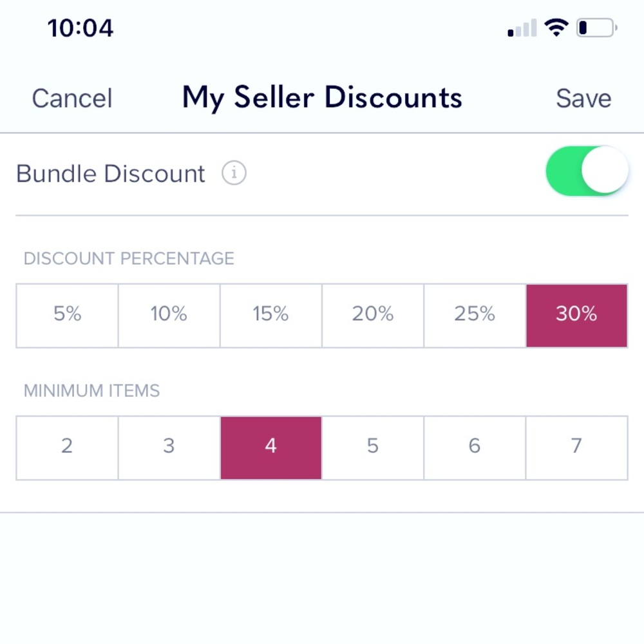Select the 10% discount option
The width and height of the screenshot is (644, 644).
pyautogui.click(x=169, y=315)
